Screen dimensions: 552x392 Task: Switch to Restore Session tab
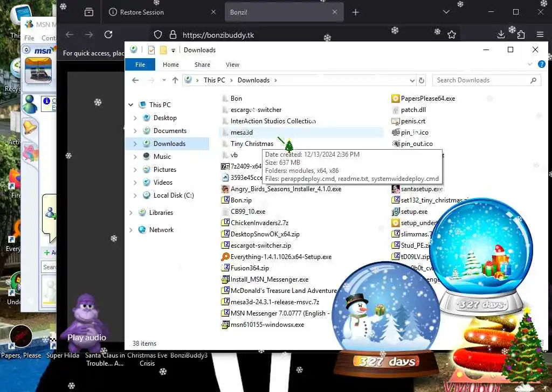click(x=162, y=12)
